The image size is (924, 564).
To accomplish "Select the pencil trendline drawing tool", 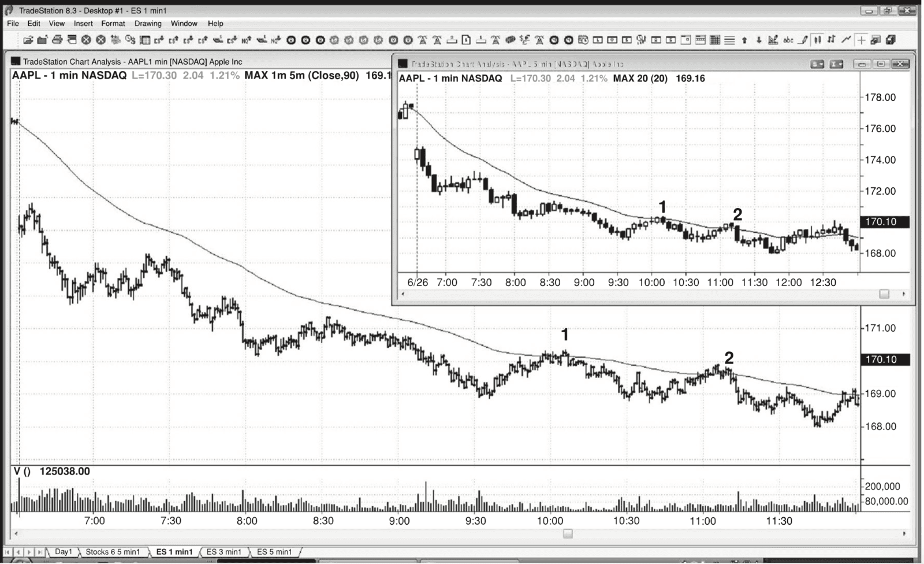I will [x=803, y=40].
